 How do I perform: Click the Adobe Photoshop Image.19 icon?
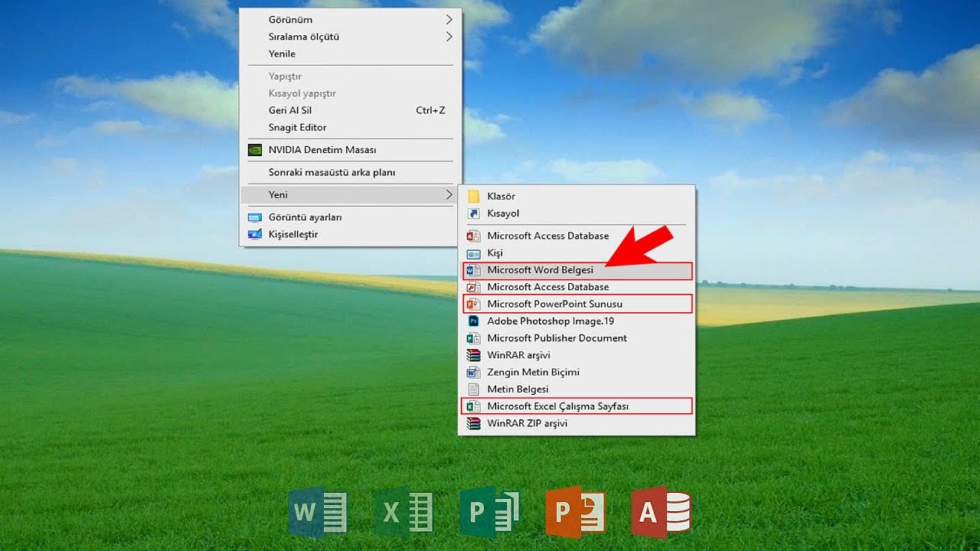474,321
